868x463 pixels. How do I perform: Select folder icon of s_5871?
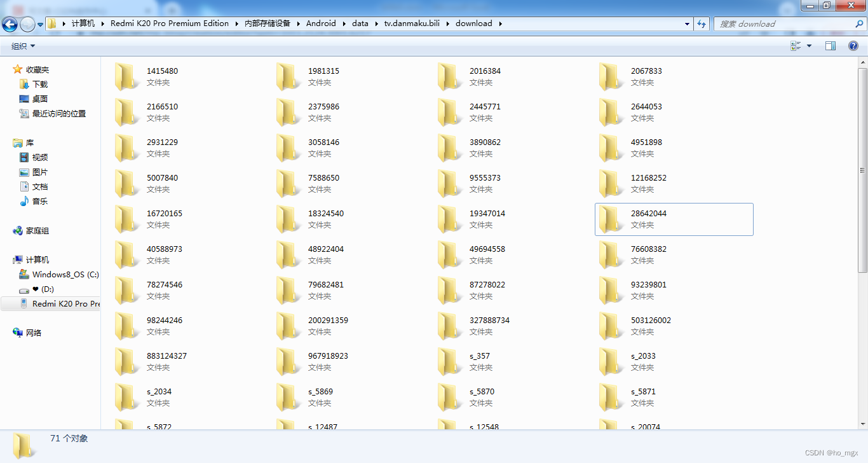pyautogui.click(x=611, y=397)
